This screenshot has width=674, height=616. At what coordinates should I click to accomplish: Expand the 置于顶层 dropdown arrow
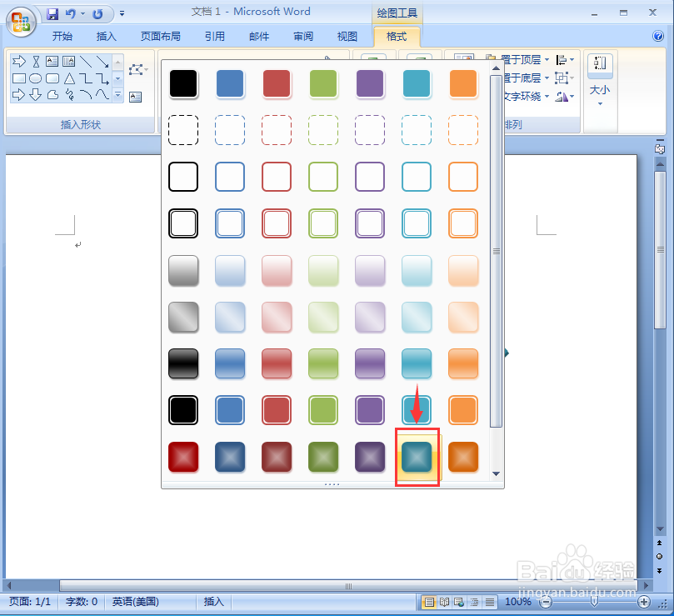[x=547, y=59]
